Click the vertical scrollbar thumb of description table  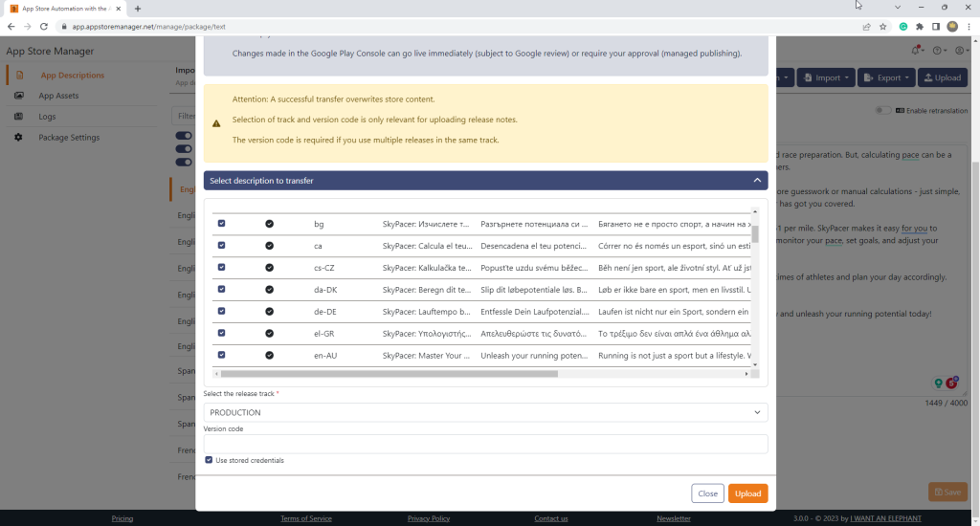click(x=755, y=234)
